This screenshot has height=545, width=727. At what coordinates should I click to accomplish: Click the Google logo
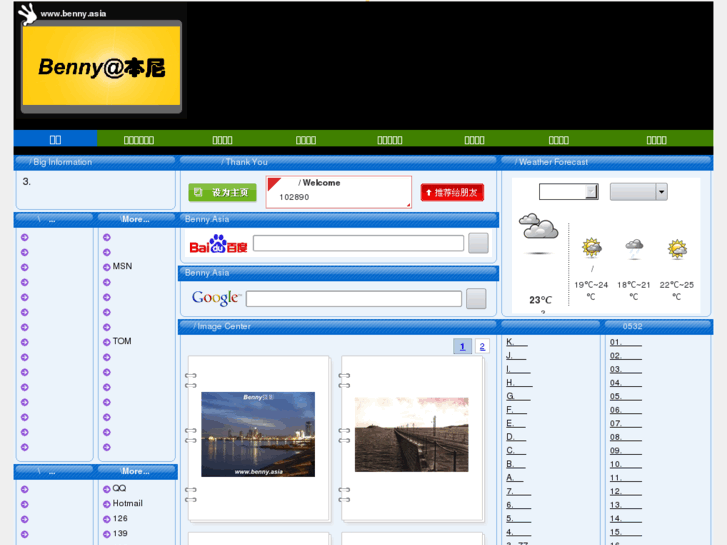coord(217,298)
